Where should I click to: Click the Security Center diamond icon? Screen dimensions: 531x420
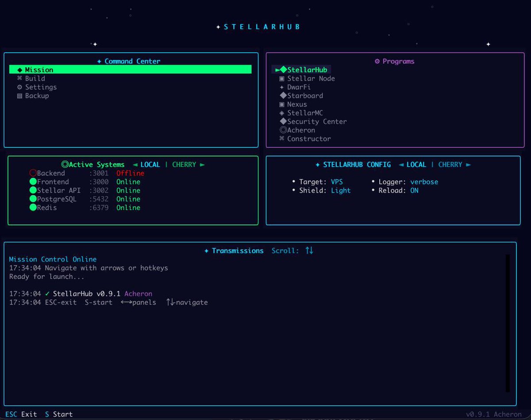click(x=283, y=121)
